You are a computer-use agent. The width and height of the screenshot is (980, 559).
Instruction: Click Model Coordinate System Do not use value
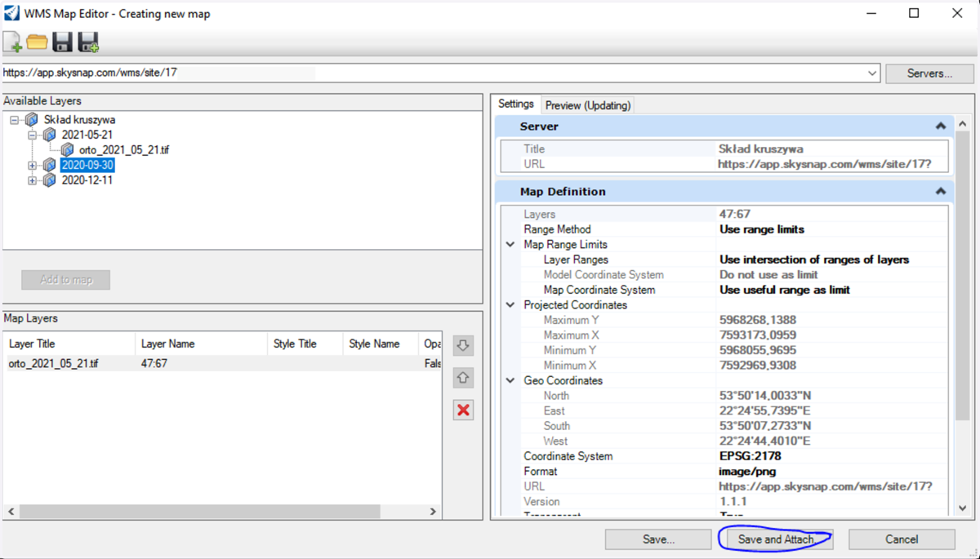point(768,275)
